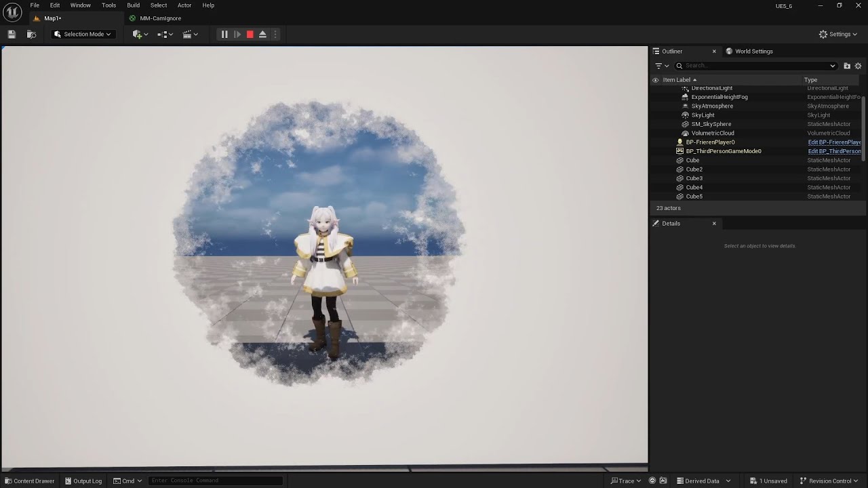Open the Cinematics clapperboard dropdown
Viewport: 868px width, 488px height.
[191, 34]
